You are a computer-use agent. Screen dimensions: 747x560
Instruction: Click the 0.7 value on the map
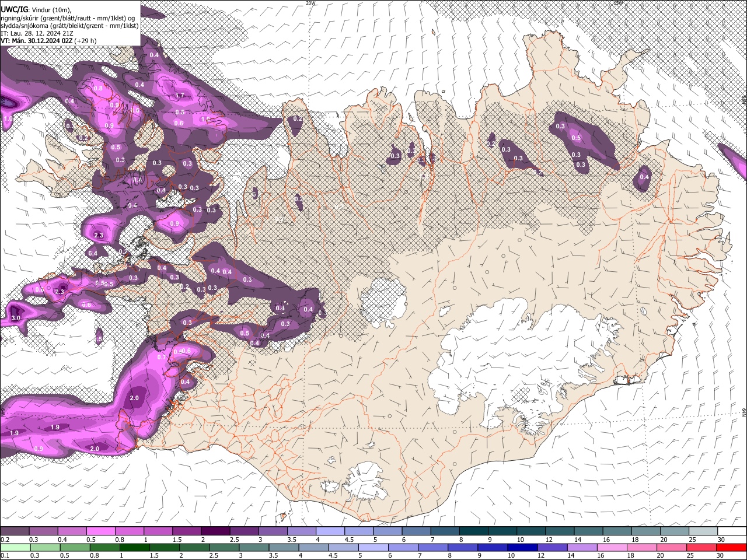tap(162, 356)
